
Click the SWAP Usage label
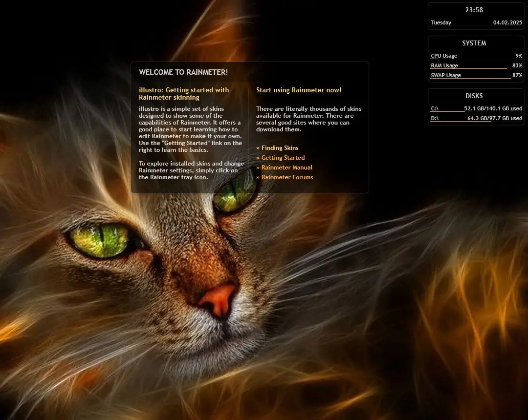(446, 75)
